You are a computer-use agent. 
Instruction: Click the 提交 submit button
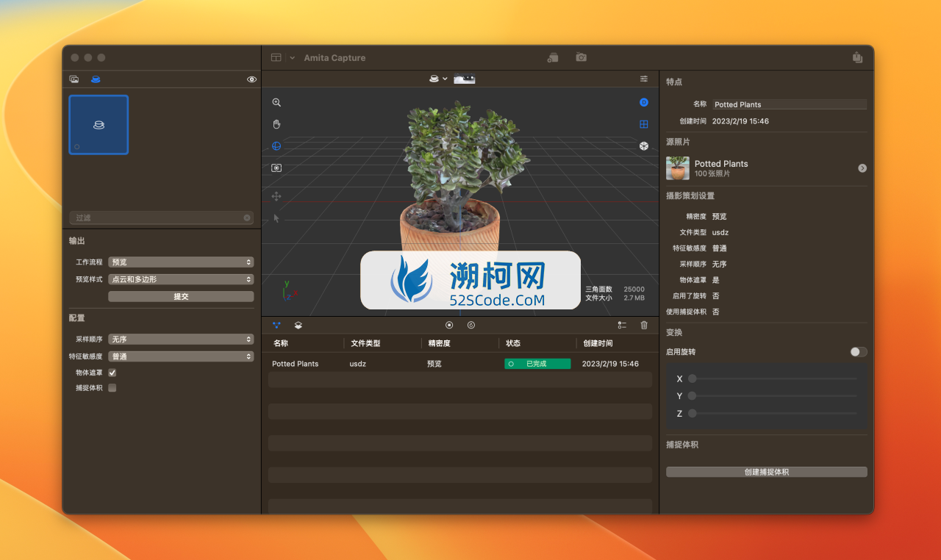point(181,296)
